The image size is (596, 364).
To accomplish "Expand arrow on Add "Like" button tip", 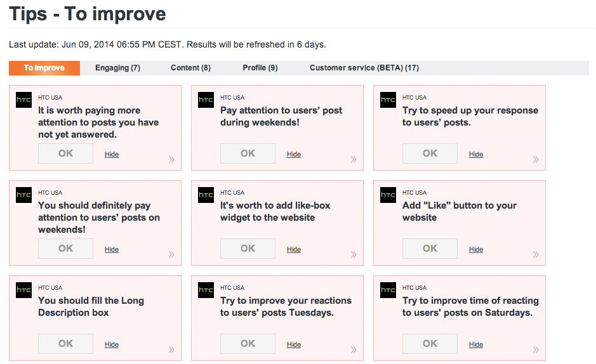I will [536, 255].
